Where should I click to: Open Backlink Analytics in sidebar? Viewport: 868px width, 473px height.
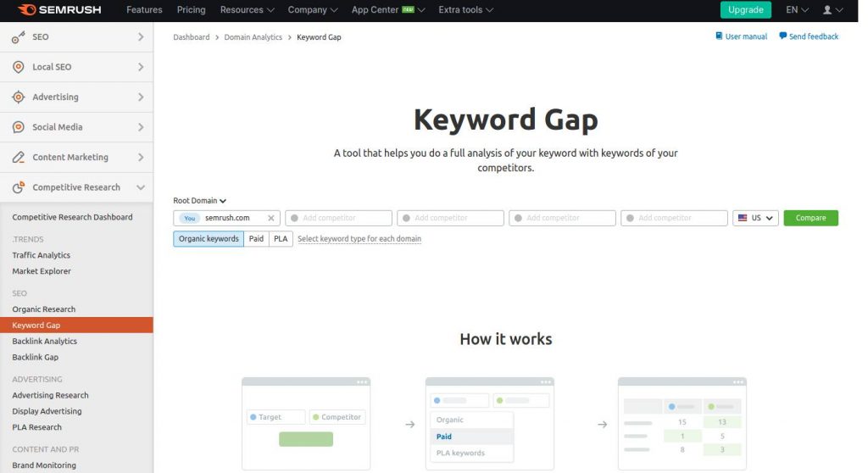(x=44, y=341)
